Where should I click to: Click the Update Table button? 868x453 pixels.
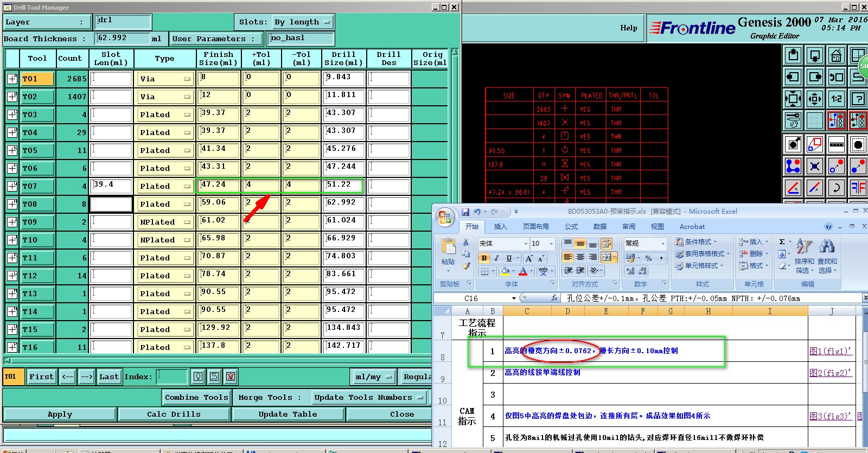pos(288,414)
